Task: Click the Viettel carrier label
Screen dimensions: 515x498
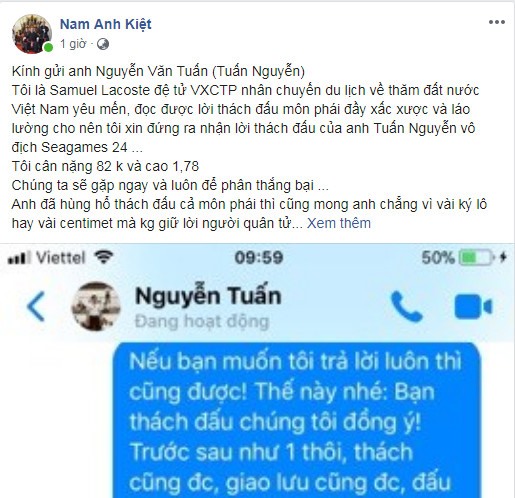Action: click(x=61, y=258)
